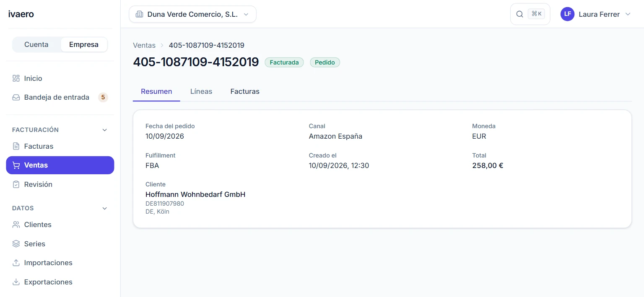Switch to Cuenta view
The height and width of the screenshot is (297, 644).
36,44
